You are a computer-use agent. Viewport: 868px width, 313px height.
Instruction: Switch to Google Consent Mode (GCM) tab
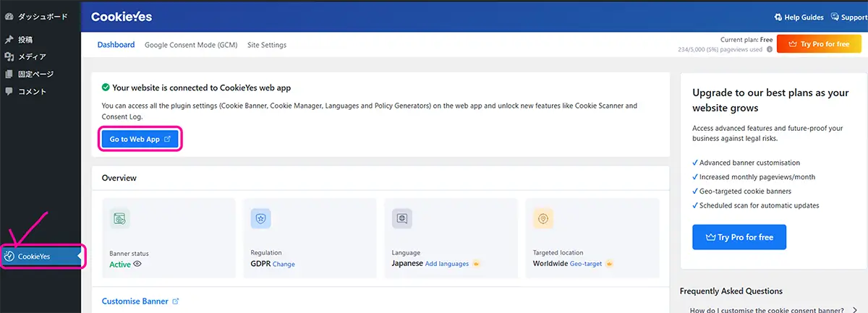pyautogui.click(x=191, y=45)
